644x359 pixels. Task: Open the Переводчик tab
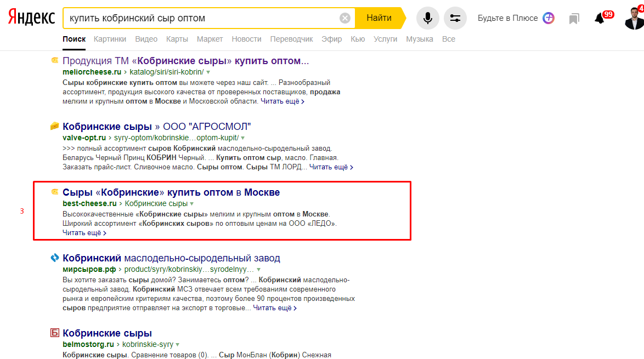[x=291, y=39]
